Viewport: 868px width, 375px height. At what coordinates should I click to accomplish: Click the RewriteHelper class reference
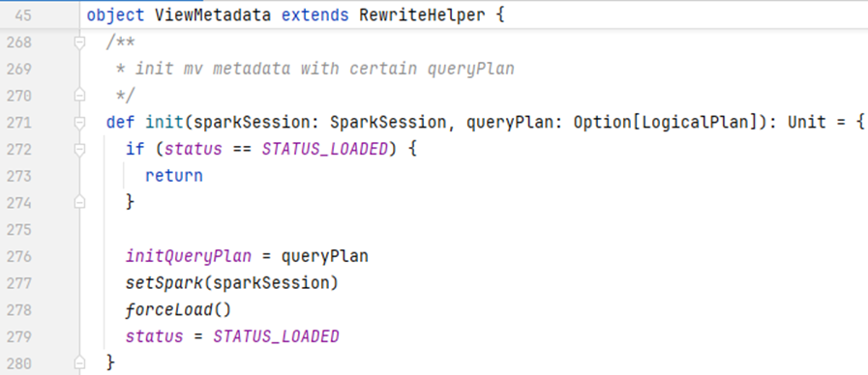(422, 14)
